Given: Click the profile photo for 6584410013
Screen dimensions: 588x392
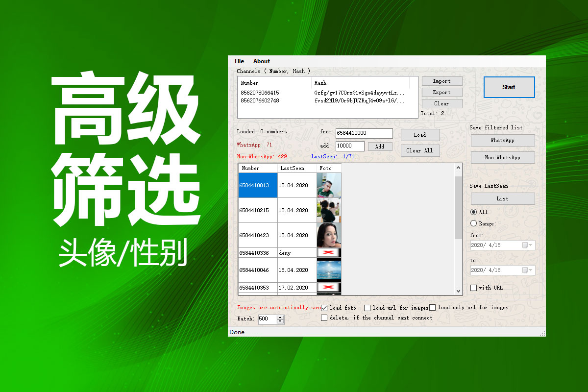Looking at the screenshot, I should coord(329,185).
